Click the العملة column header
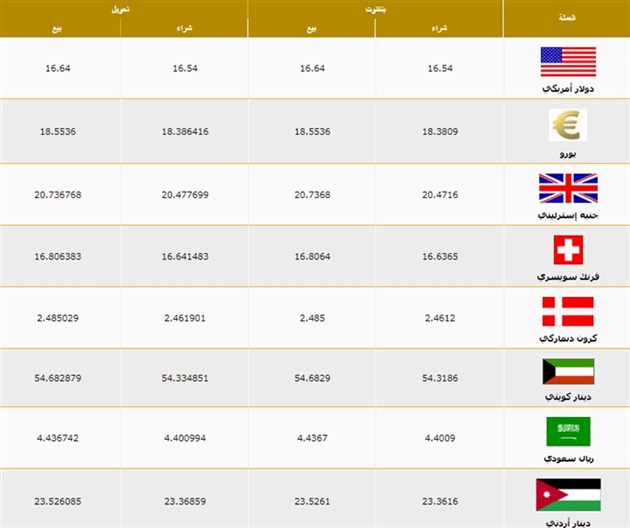This screenshot has width=630, height=528. click(567, 17)
